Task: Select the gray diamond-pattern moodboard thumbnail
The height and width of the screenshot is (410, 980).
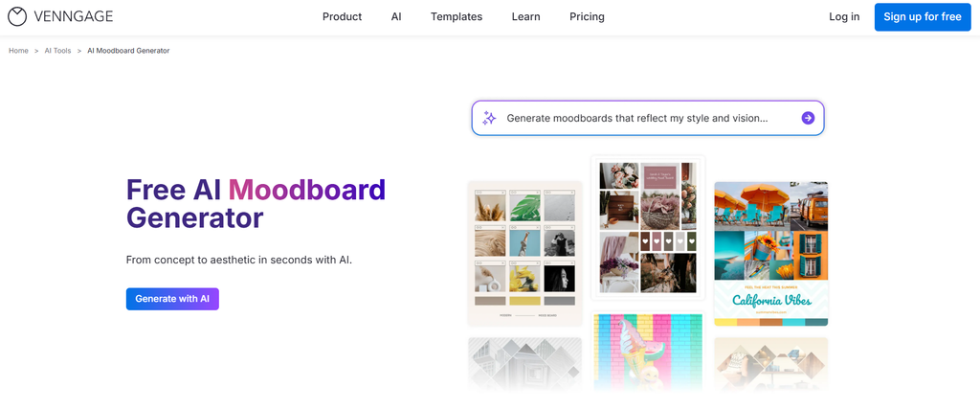Action: coord(525,364)
